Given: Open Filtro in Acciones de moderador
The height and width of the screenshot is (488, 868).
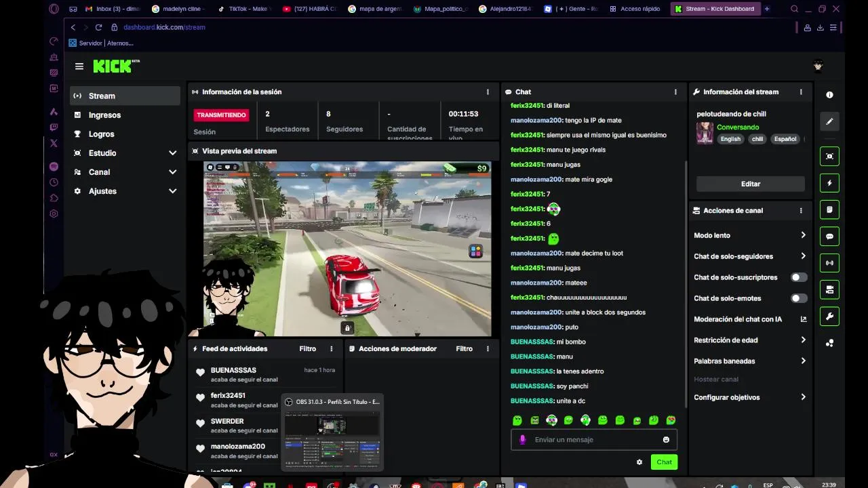Looking at the screenshot, I should 464,349.
